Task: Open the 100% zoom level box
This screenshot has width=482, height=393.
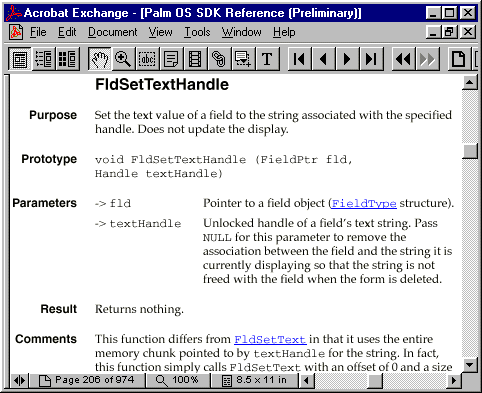Action: tap(178, 380)
